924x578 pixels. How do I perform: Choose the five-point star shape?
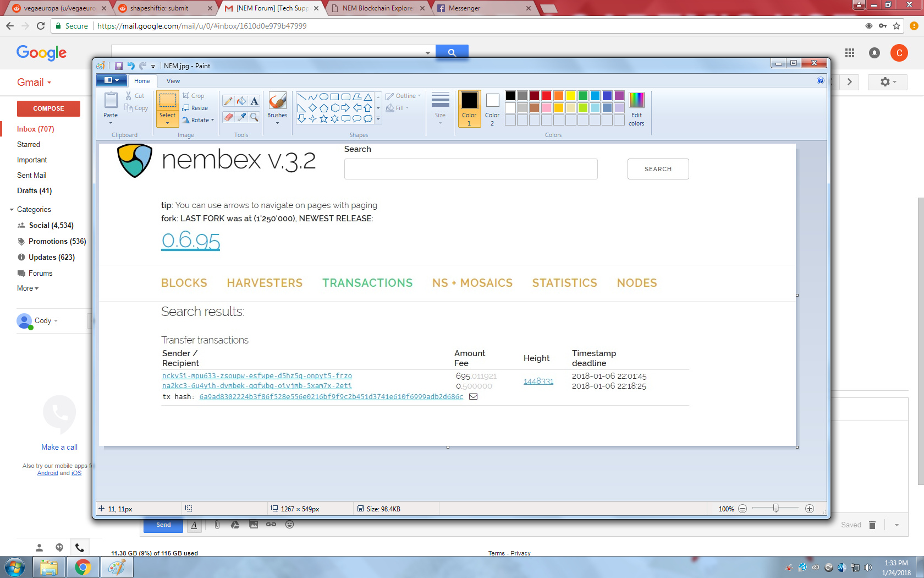(323, 118)
